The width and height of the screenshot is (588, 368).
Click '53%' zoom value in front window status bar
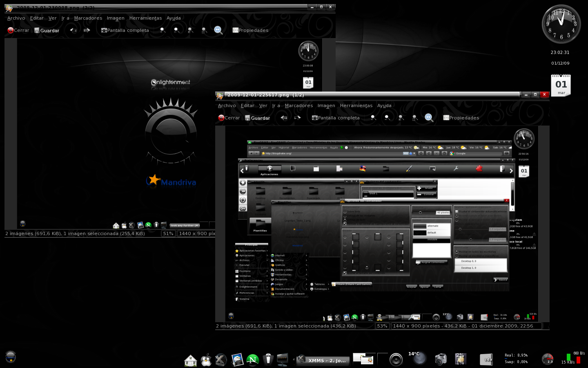[382, 326]
